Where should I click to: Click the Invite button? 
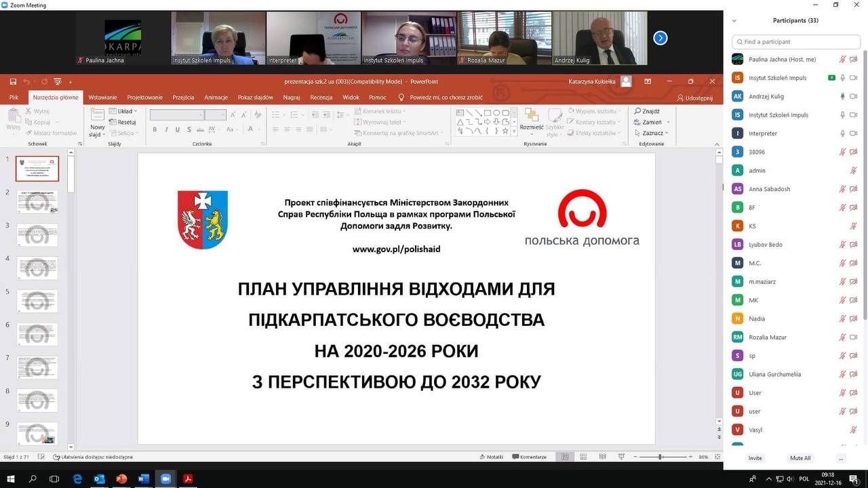(755, 458)
